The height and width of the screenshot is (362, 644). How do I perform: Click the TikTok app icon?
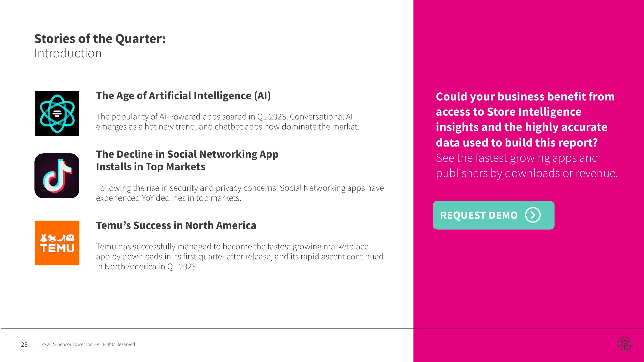tap(57, 176)
